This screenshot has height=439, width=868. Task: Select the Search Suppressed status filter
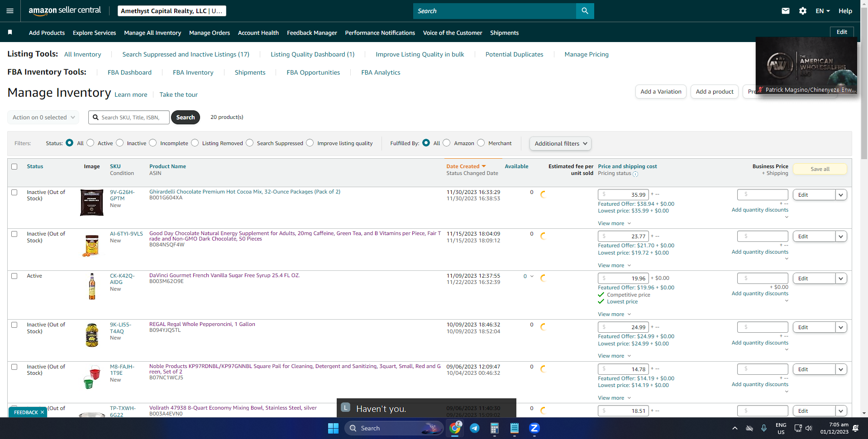250,143
